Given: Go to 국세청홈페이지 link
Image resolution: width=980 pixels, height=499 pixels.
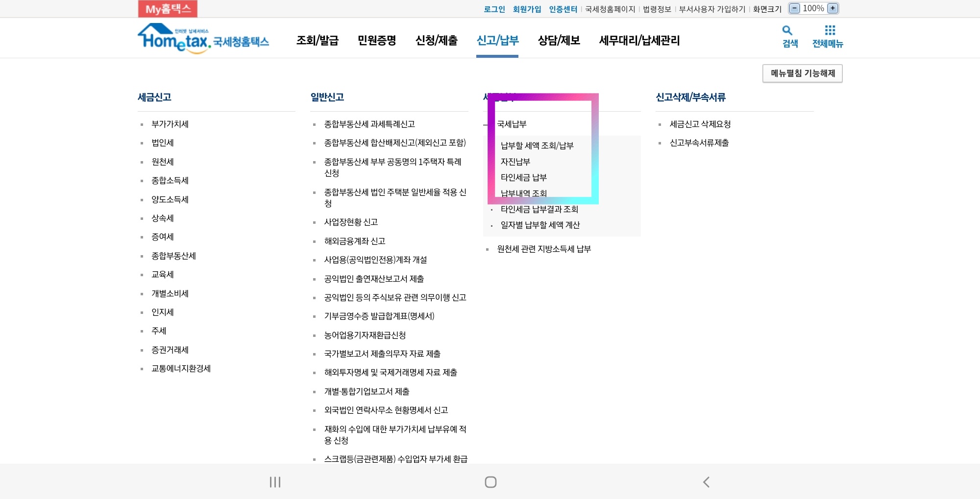Looking at the screenshot, I should 610,9.
